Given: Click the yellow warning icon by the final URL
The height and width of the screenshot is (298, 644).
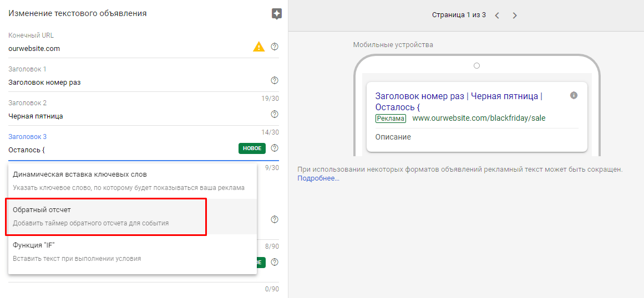Looking at the screenshot, I should click(x=258, y=47).
